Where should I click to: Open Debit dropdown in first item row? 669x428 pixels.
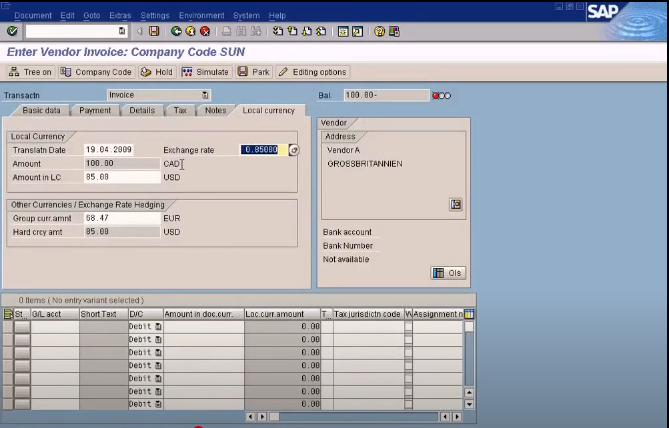pos(158,326)
